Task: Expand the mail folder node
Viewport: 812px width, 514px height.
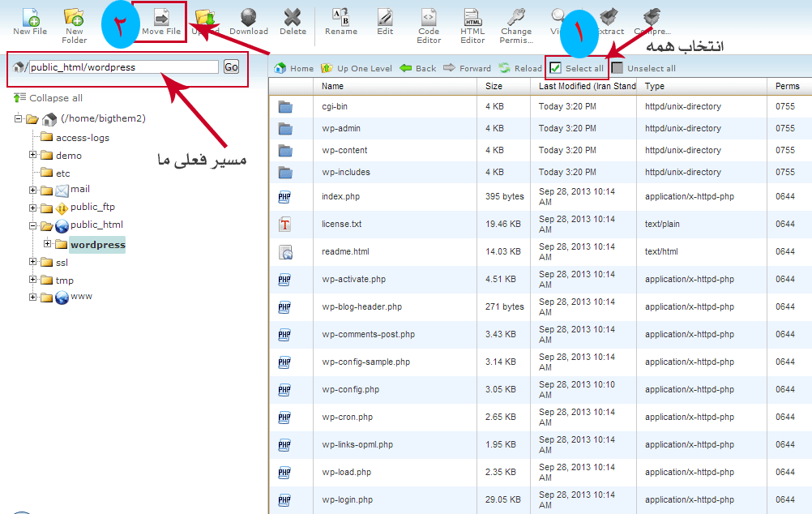Action: tap(32, 190)
